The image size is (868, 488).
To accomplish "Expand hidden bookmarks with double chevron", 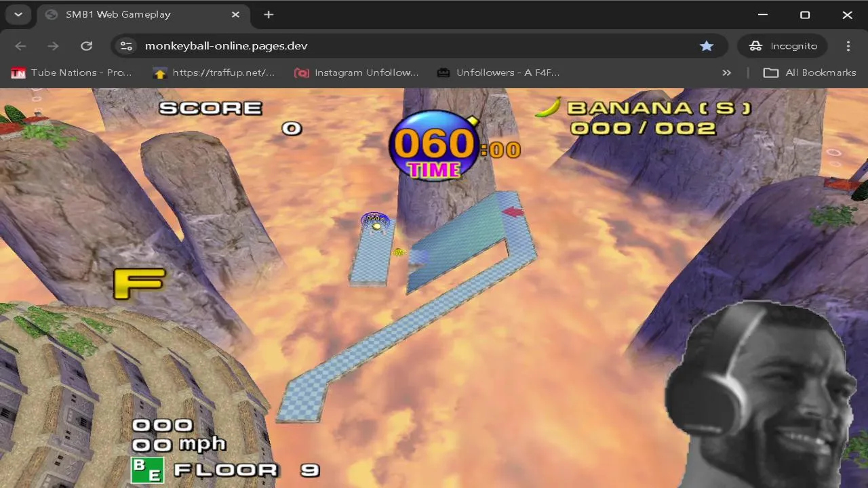I will pos(726,73).
